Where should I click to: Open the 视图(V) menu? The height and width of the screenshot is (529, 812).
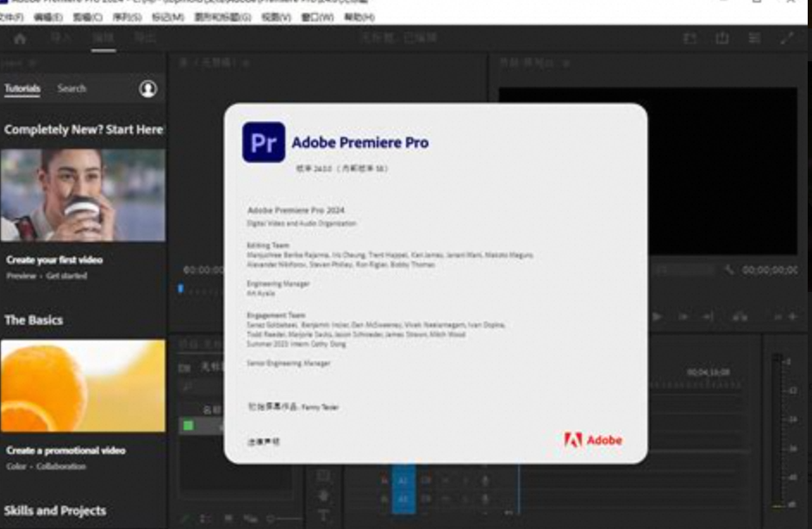point(276,17)
